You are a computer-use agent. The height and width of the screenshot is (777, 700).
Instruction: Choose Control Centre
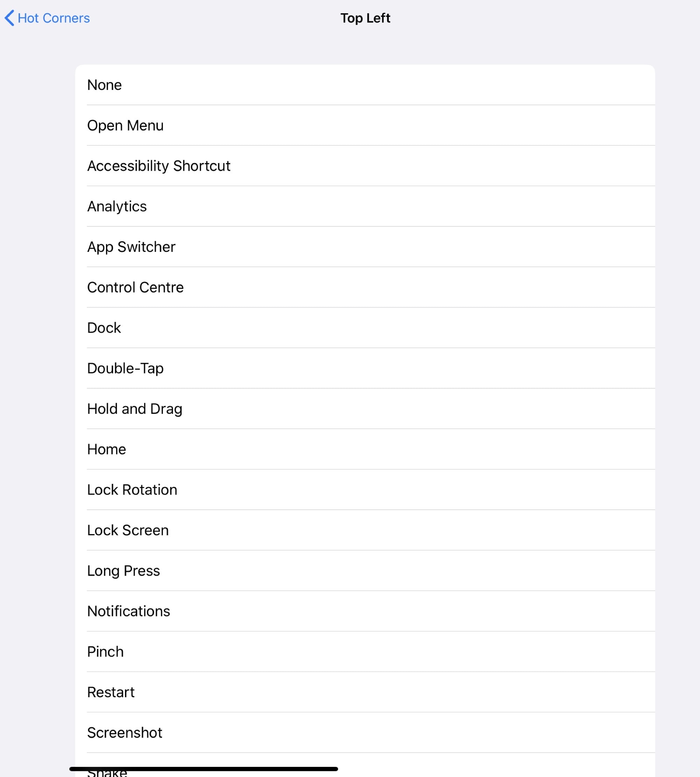pos(135,287)
